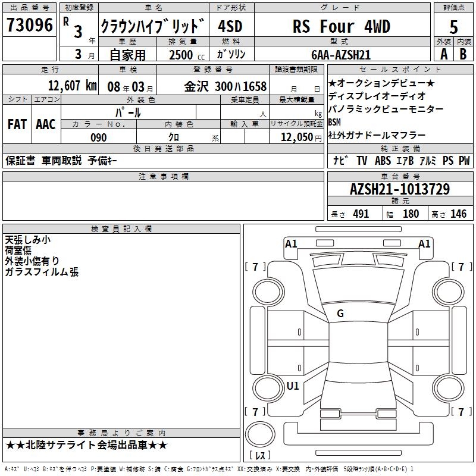Click the U1 dent mark on the car diagram
The image size is (476, 476).
(293, 386)
